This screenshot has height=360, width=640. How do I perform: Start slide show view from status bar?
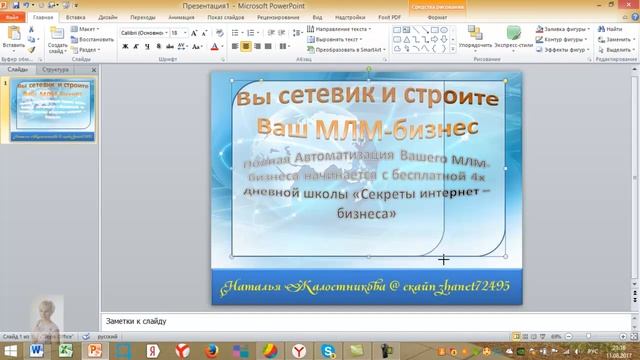click(x=542, y=337)
